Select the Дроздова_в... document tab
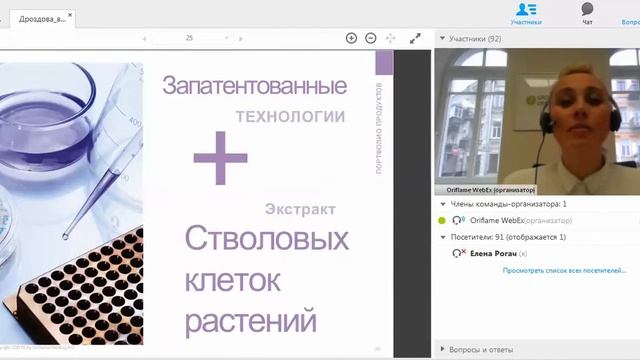This screenshot has width=640, height=360. coord(42,19)
